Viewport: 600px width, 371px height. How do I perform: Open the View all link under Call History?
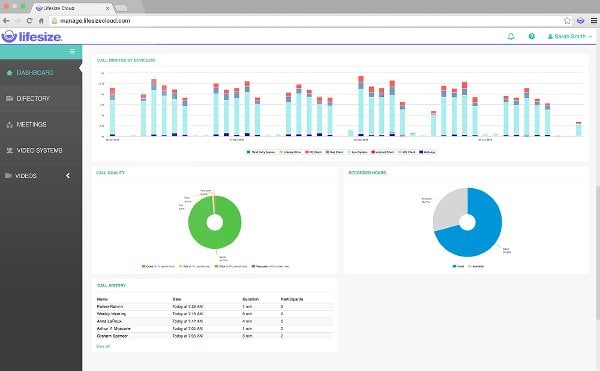103,347
